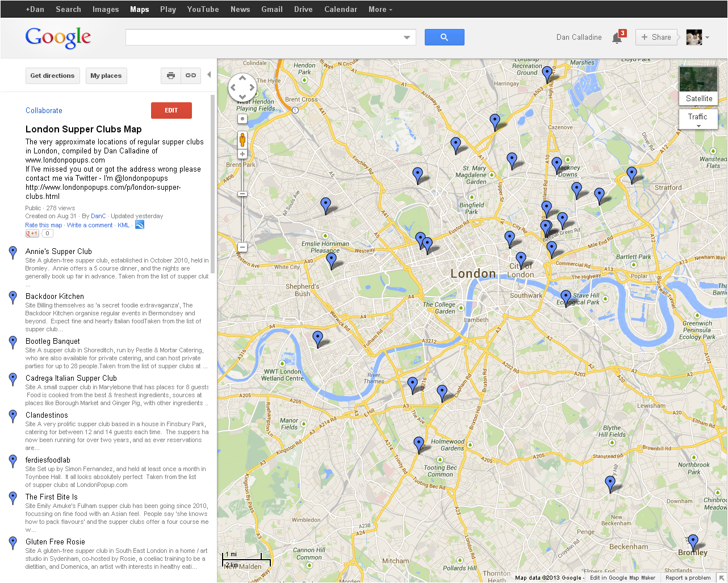The height and width of the screenshot is (583, 728).
Task: Click the Get directions button
Action: pyautogui.click(x=52, y=76)
